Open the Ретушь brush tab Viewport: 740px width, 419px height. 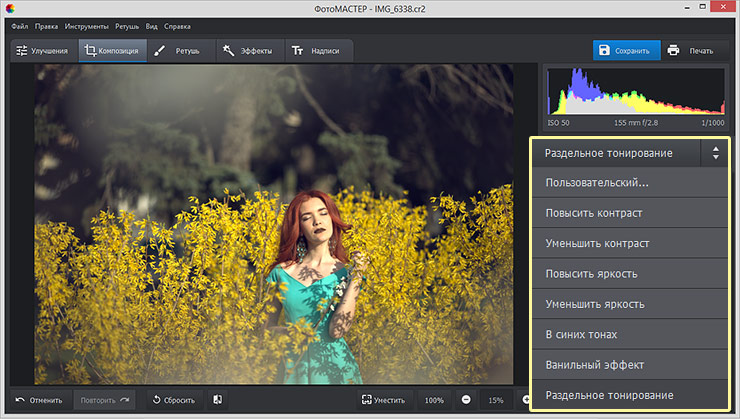[x=178, y=50]
